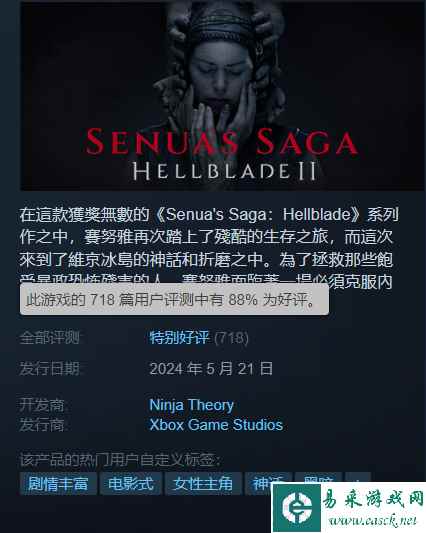Click the 88% positive review tooltip
Image resolution: width=426 pixels, height=533 pixels.
pos(174,299)
